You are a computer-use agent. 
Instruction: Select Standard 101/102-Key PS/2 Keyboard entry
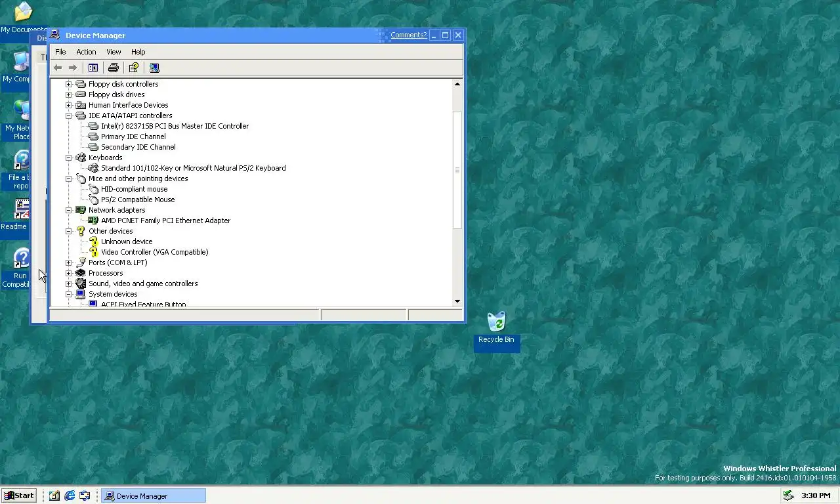coord(193,168)
